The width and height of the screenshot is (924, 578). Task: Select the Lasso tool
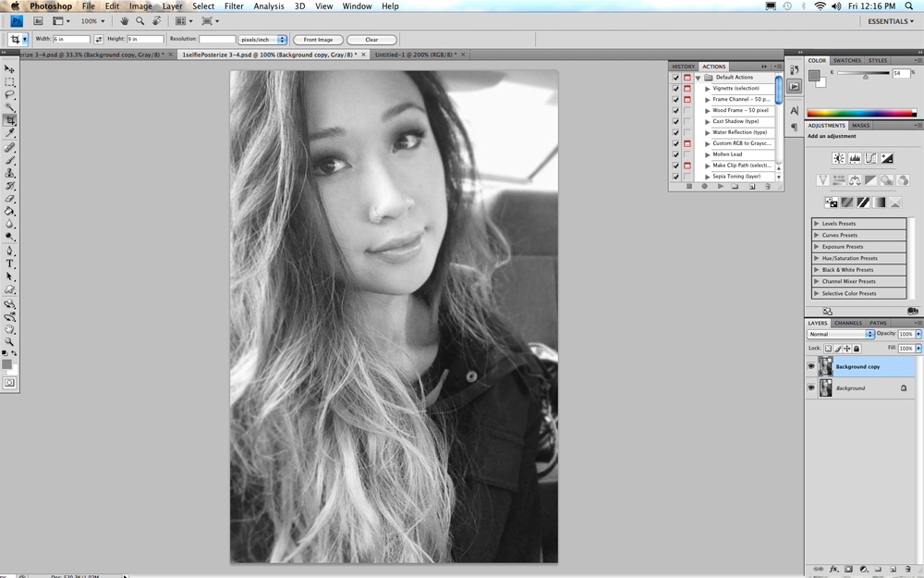(9, 94)
